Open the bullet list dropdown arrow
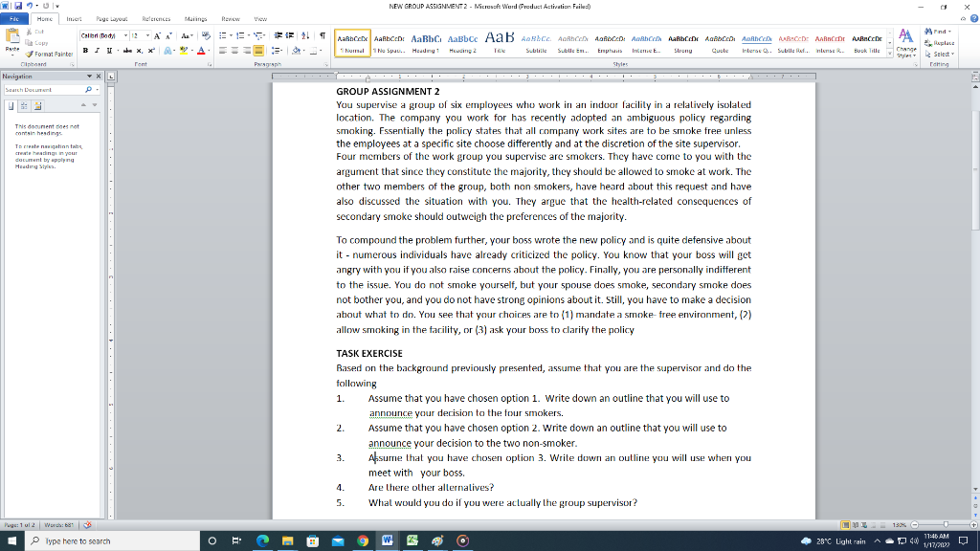 coord(230,35)
